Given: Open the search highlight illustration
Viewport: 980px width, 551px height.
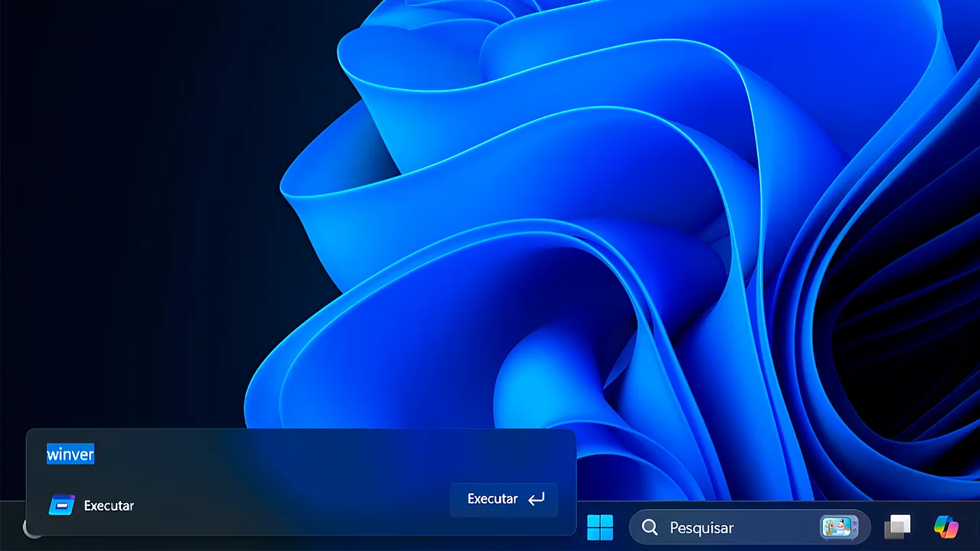Looking at the screenshot, I should point(838,527).
